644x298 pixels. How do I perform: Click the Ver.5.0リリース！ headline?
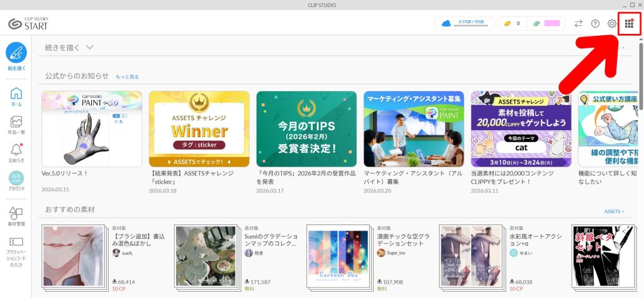pyautogui.click(x=65, y=174)
